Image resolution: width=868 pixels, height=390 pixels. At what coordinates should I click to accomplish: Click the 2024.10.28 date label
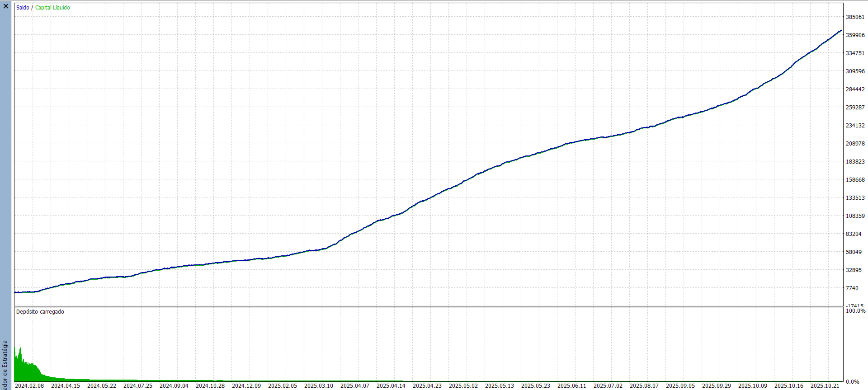click(210, 386)
